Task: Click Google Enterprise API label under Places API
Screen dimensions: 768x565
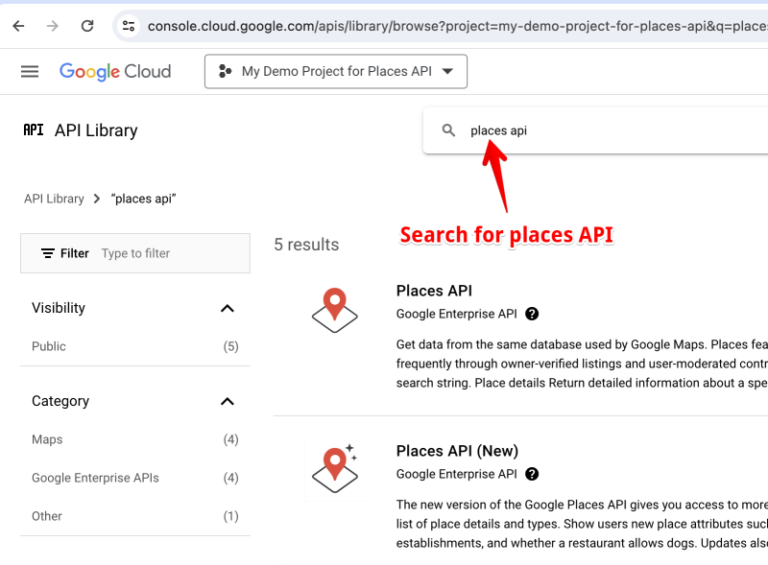Action: (456, 314)
